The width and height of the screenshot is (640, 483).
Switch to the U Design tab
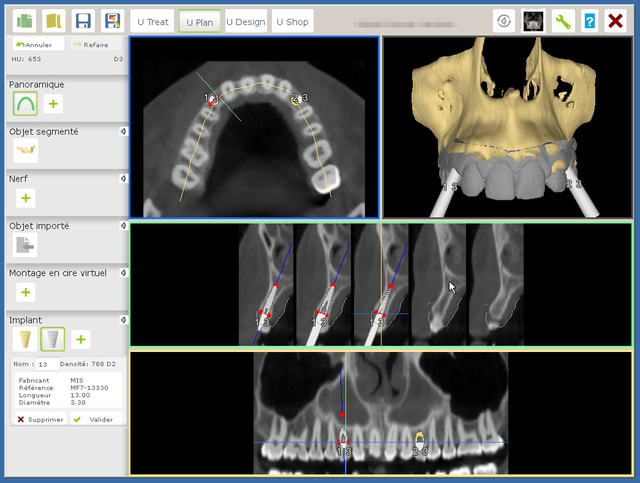[245, 21]
